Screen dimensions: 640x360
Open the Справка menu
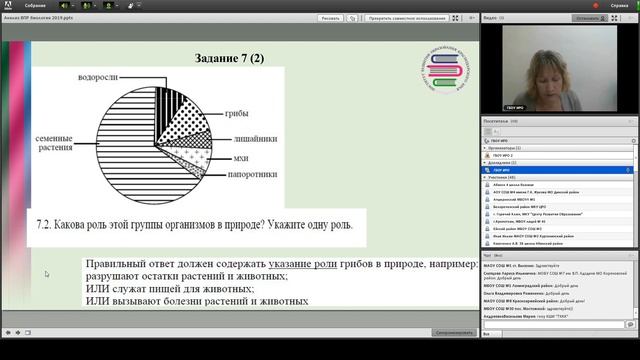[x=619, y=6]
